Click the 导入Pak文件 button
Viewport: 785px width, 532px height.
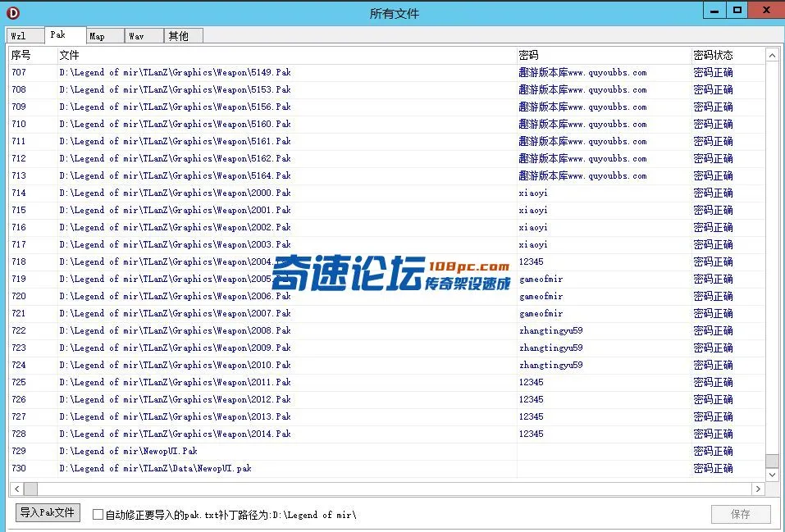point(48,512)
